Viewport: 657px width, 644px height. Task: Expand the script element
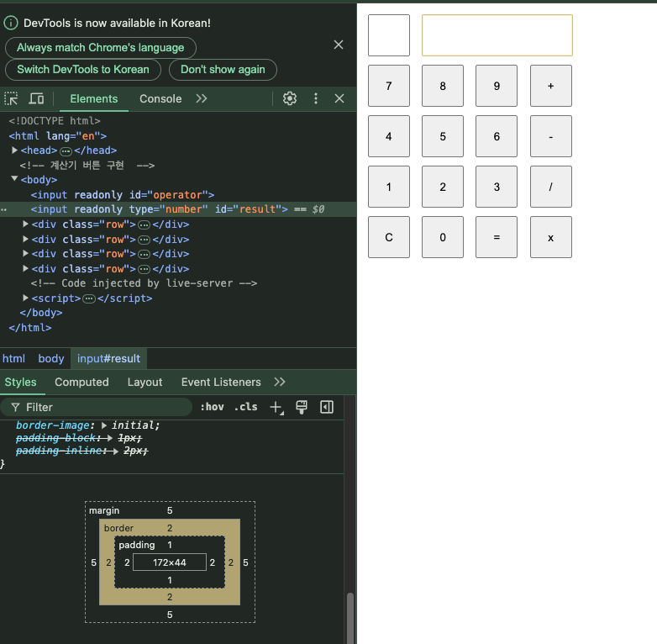pos(25,298)
